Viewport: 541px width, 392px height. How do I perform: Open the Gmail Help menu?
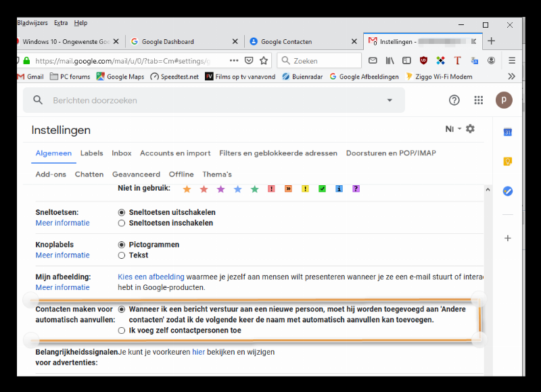click(x=453, y=100)
